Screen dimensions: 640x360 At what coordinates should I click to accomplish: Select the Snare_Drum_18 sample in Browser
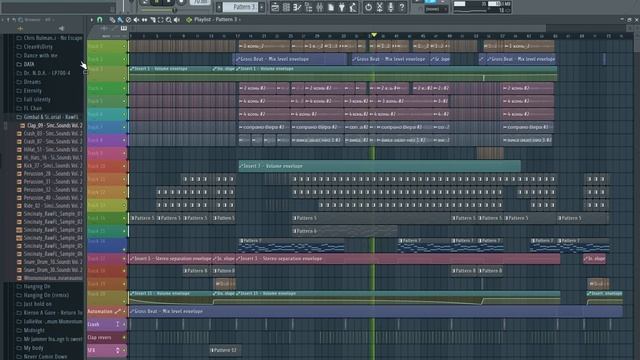click(53, 262)
